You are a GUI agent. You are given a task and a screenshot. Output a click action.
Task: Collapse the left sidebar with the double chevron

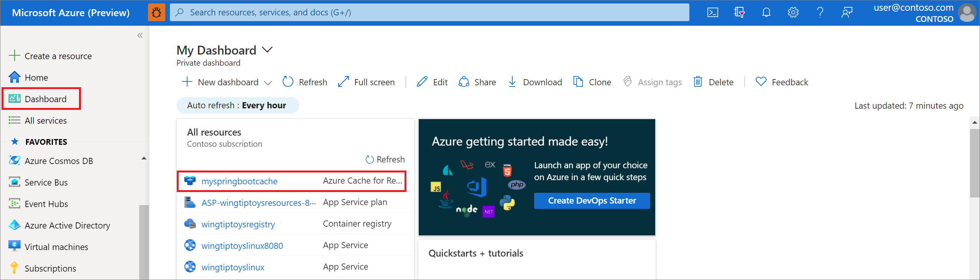[140, 35]
